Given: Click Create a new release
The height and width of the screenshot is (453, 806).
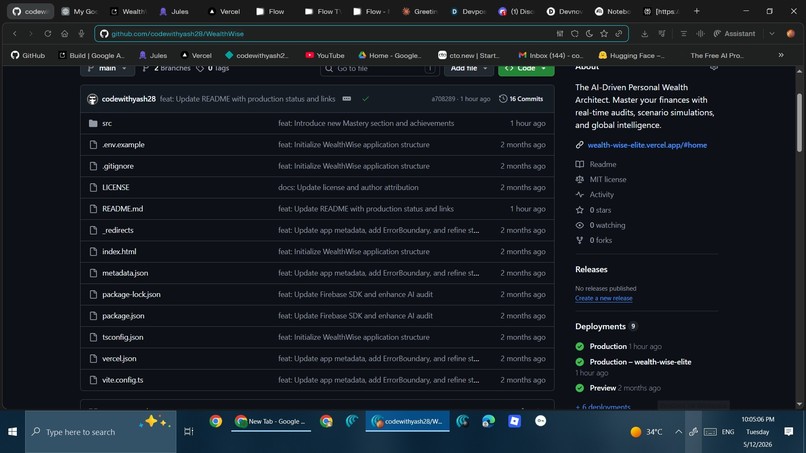Looking at the screenshot, I should (x=603, y=298).
